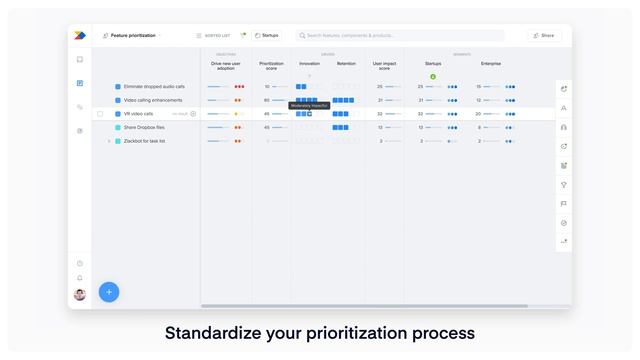Open the circular clock icon in right sidebar

tap(564, 223)
